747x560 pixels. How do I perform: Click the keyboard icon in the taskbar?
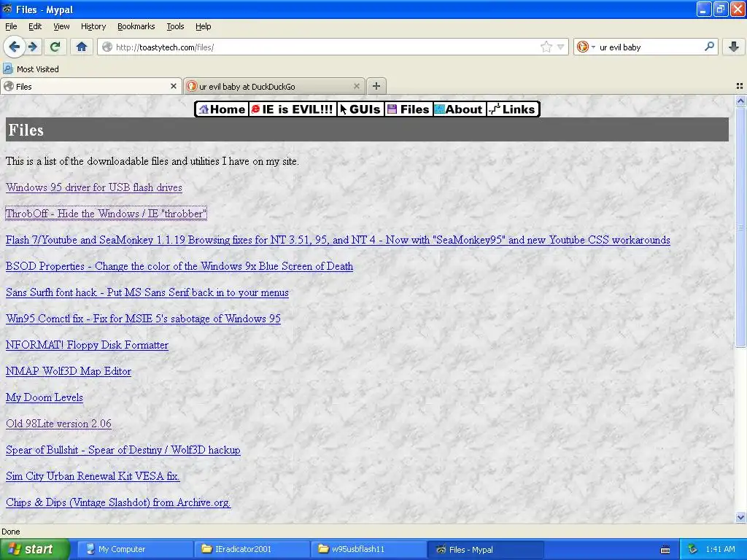click(665, 550)
